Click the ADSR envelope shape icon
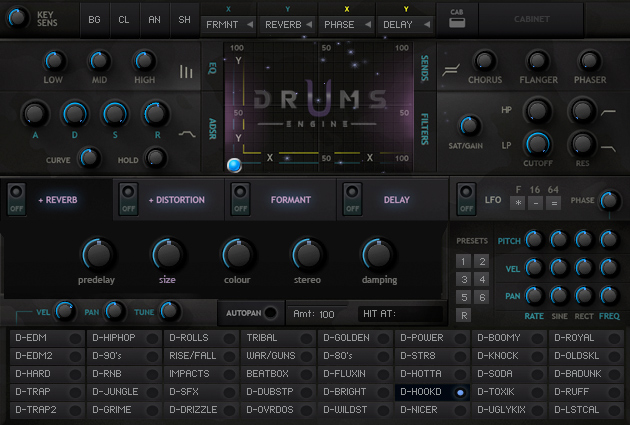This screenshot has height=425, width=630. [187, 134]
